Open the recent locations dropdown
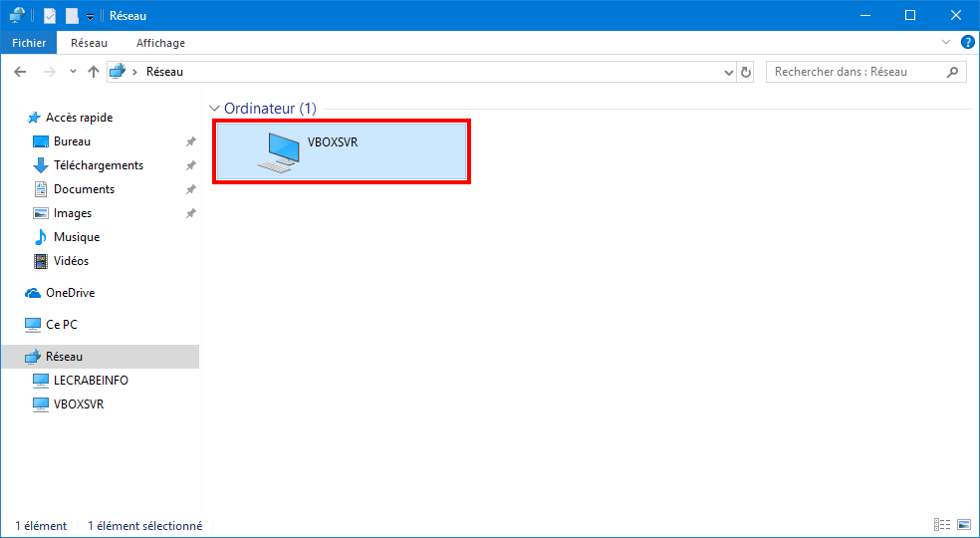This screenshot has width=980, height=538. [73, 72]
